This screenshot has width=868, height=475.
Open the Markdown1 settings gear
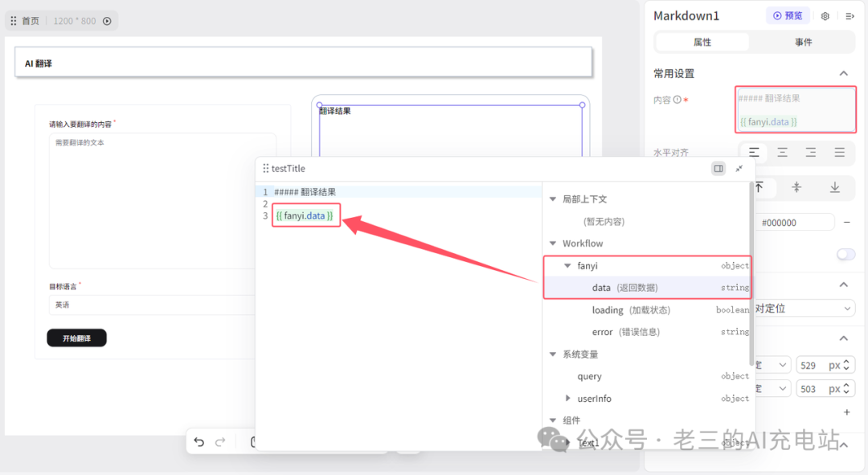click(x=825, y=16)
